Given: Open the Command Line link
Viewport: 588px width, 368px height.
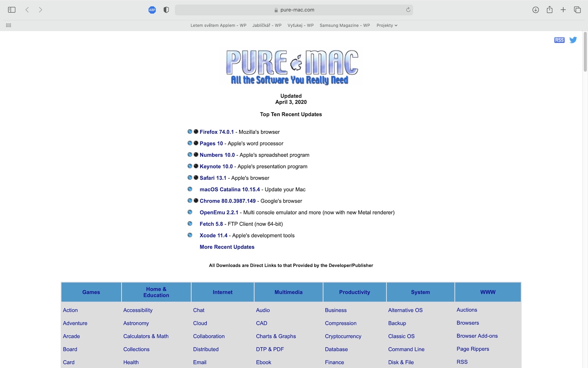Looking at the screenshot, I should pyautogui.click(x=406, y=349).
